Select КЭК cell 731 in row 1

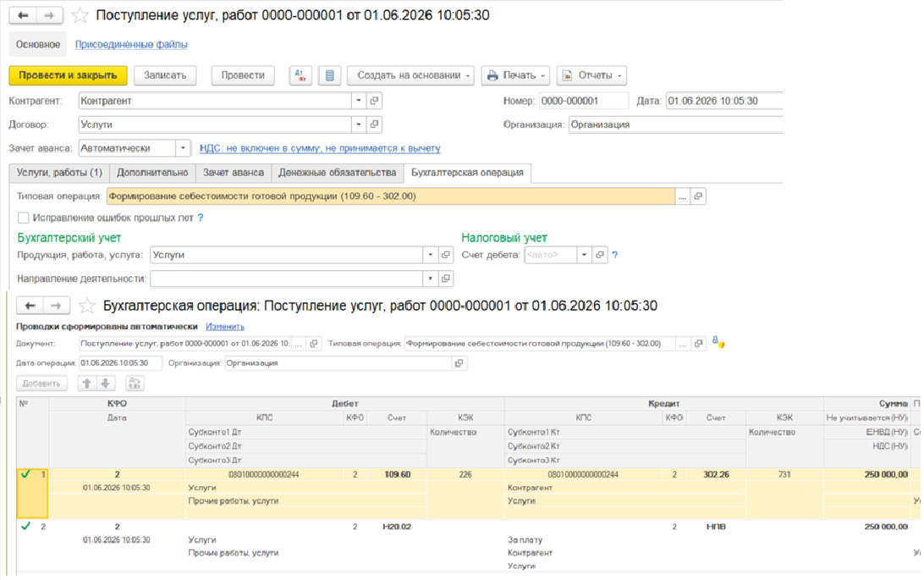click(784, 474)
